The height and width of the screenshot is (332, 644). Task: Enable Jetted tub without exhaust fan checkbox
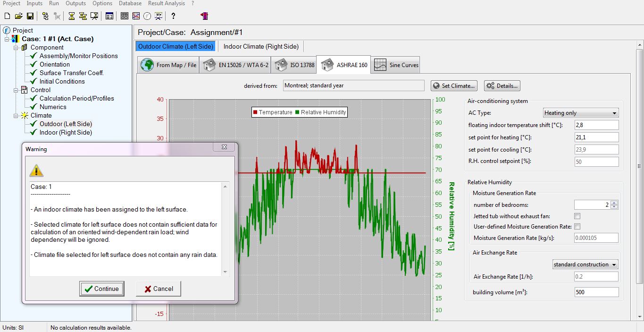(577, 216)
